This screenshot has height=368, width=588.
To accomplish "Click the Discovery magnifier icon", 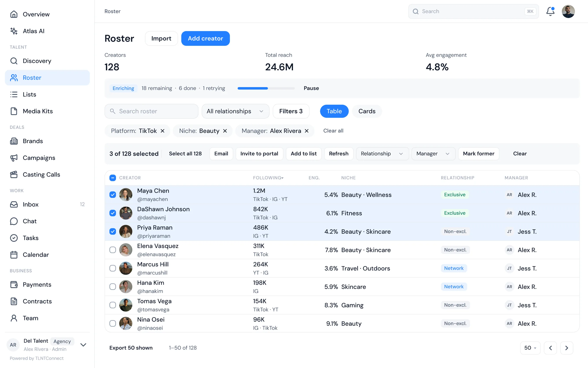I will [14, 61].
